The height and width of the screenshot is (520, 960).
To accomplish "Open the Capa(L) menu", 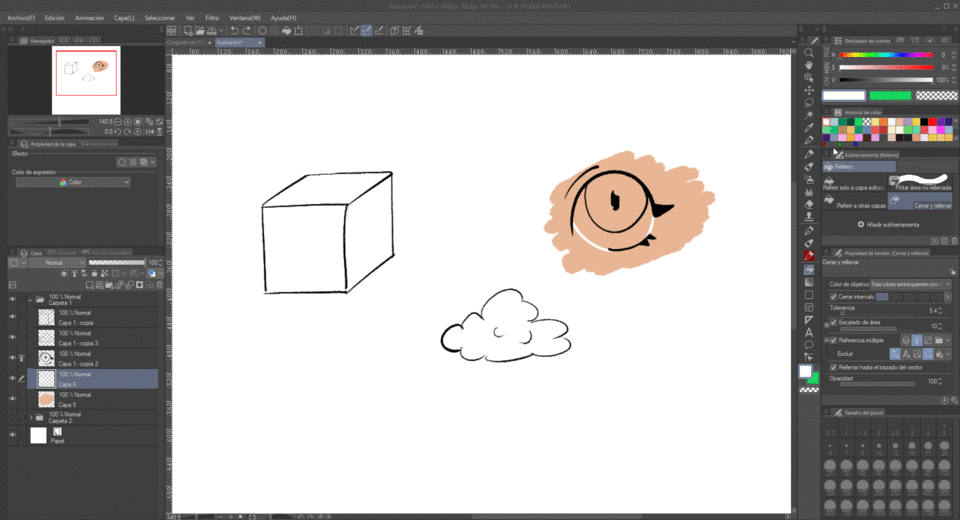I will [x=124, y=18].
